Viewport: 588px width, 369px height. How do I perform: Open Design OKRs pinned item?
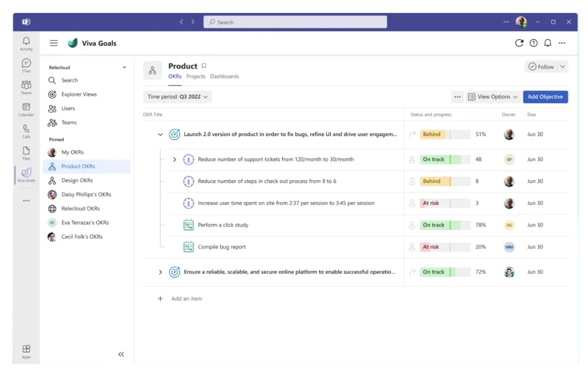click(x=87, y=180)
